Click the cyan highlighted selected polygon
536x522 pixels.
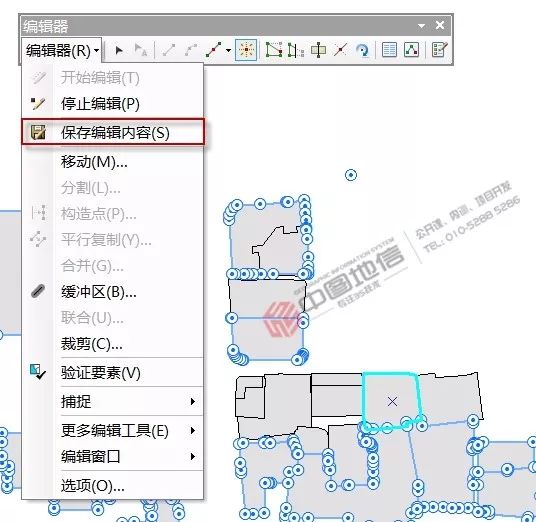click(x=392, y=401)
